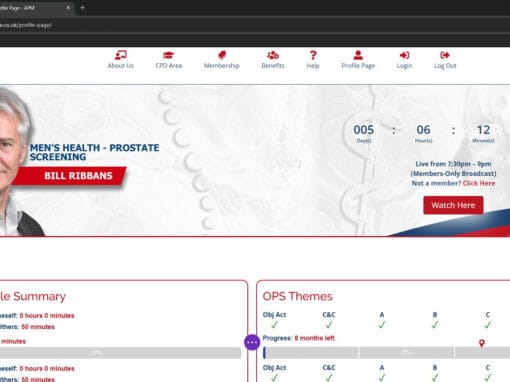The image size is (510, 382).
Task: Click the purple three-dots floating button
Action: [x=252, y=342]
